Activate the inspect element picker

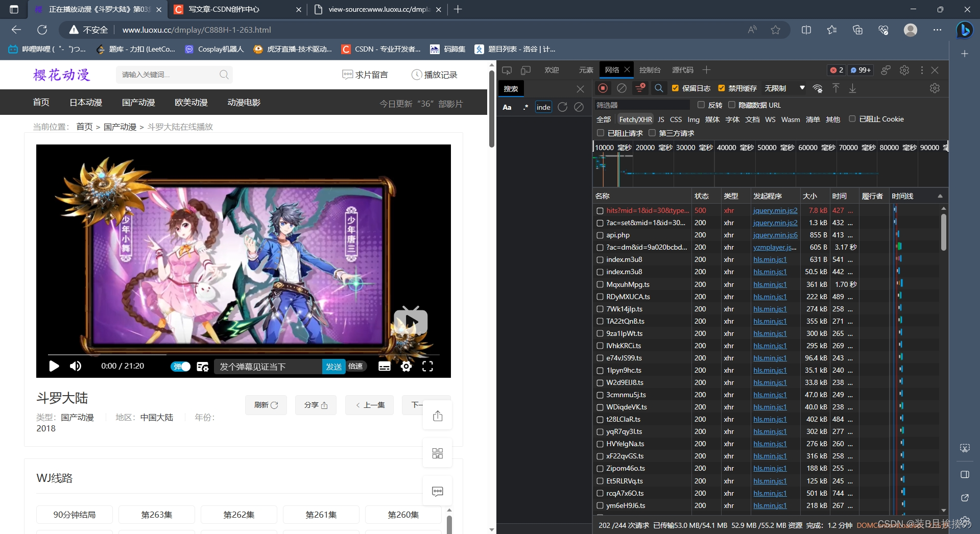pyautogui.click(x=507, y=70)
